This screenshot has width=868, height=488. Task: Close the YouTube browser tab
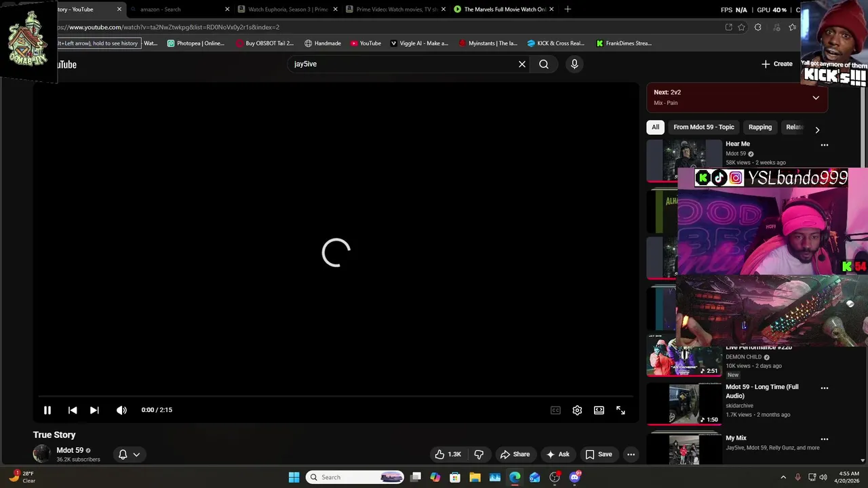click(x=119, y=9)
